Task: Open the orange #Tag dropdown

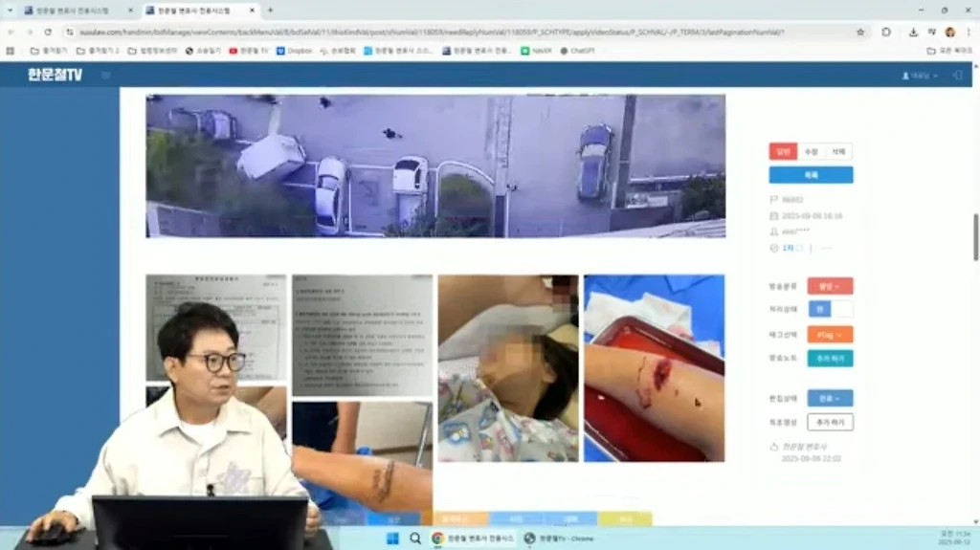Action: point(830,335)
